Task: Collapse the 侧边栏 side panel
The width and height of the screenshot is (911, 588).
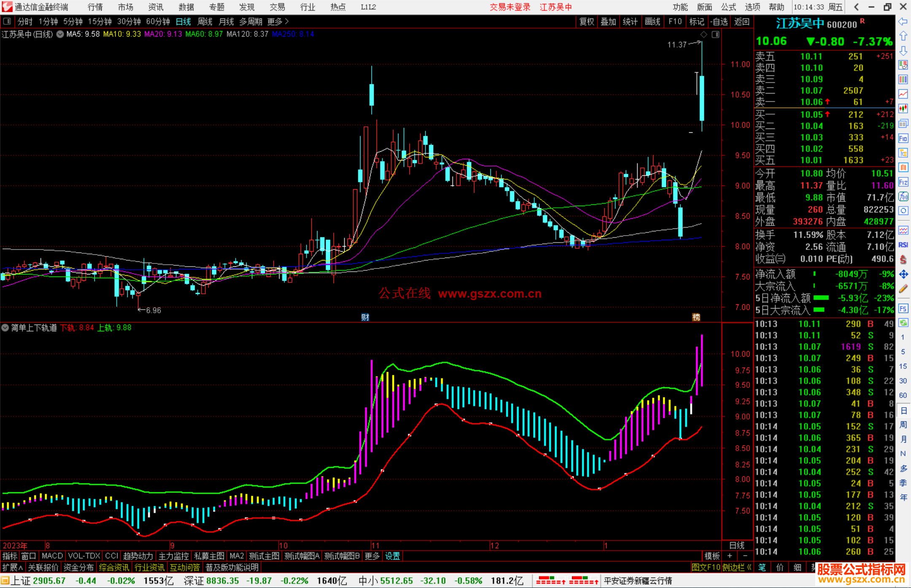Action: pyautogui.click(x=737, y=567)
